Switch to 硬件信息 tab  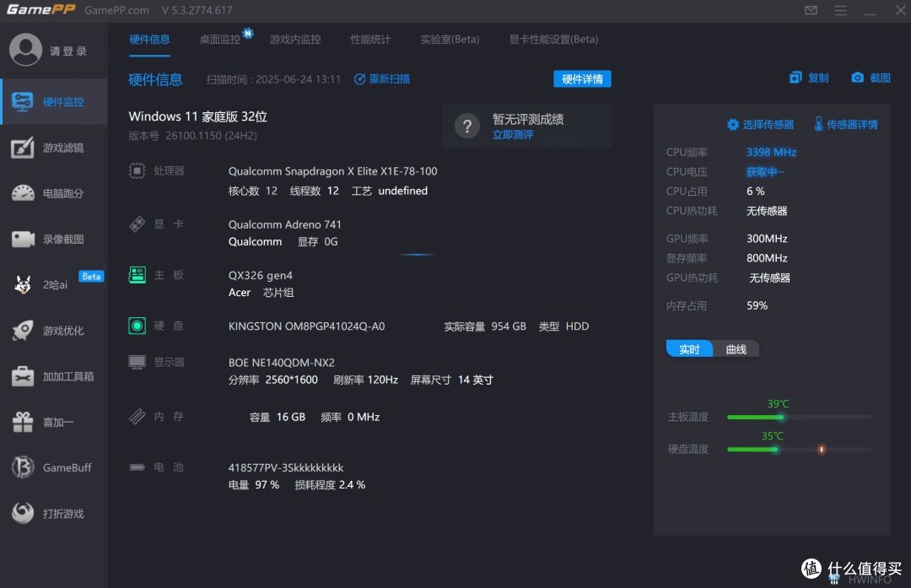coord(149,40)
